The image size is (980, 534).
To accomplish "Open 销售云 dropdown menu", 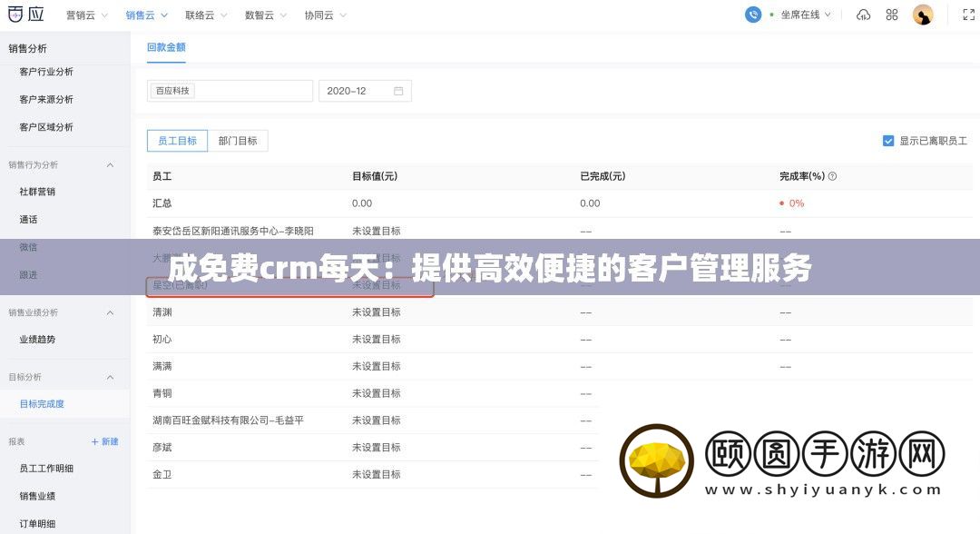I will 146,15.
